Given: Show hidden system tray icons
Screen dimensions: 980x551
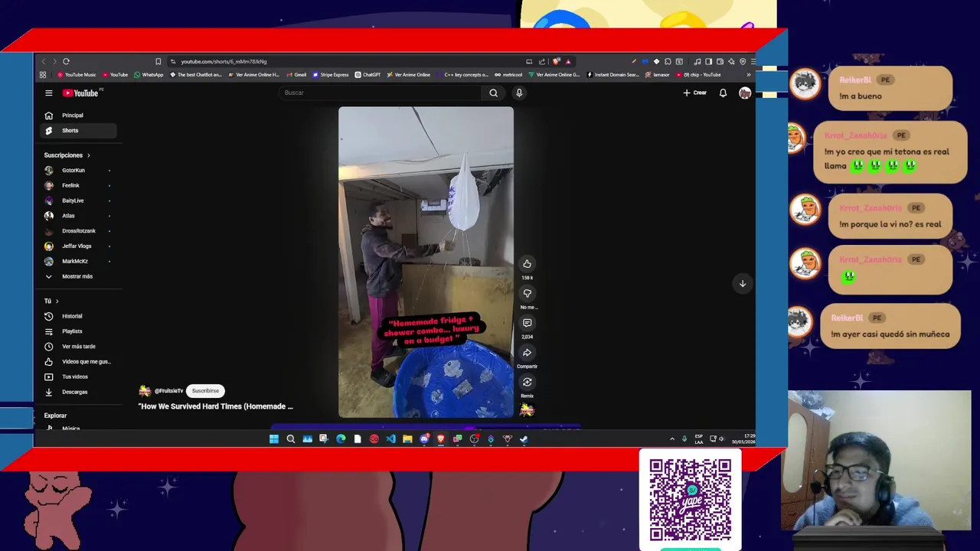Looking at the screenshot, I should point(672,439).
